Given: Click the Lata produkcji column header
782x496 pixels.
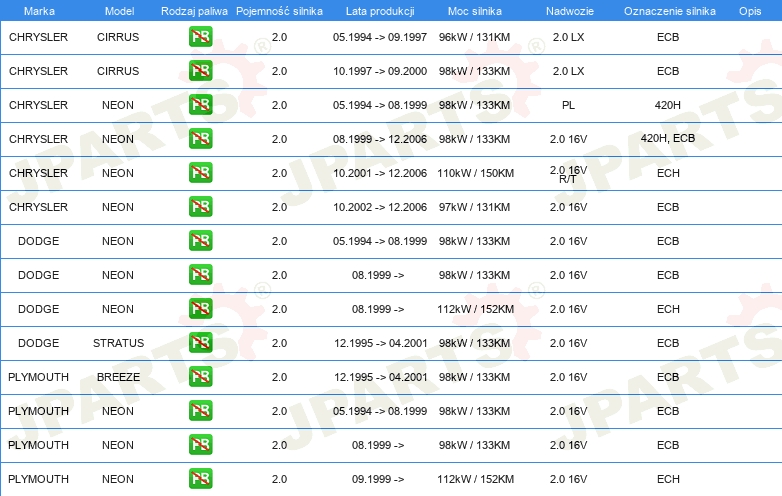Looking at the screenshot, I should click(380, 11).
